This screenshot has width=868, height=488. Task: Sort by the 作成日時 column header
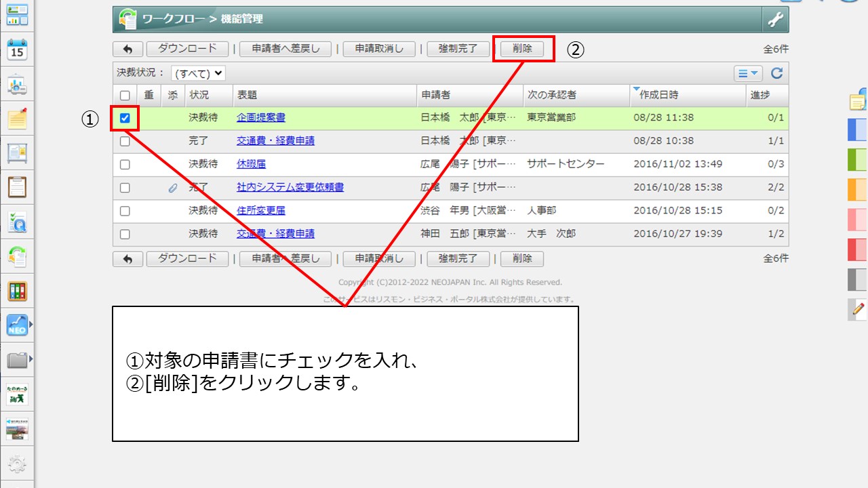pos(658,95)
